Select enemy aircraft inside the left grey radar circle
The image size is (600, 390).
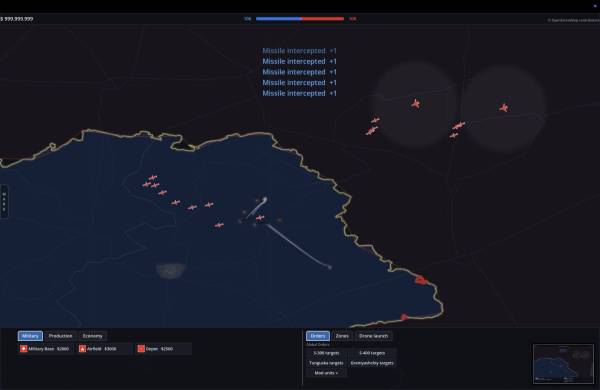pyautogui.click(x=416, y=104)
